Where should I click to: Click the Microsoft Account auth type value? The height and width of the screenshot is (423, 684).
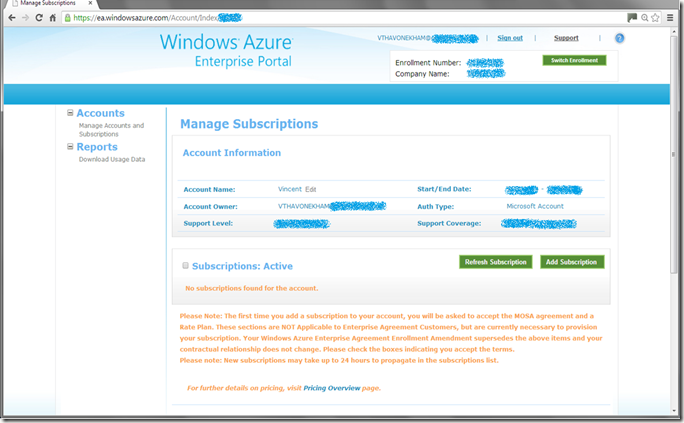pyautogui.click(x=535, y=206)
